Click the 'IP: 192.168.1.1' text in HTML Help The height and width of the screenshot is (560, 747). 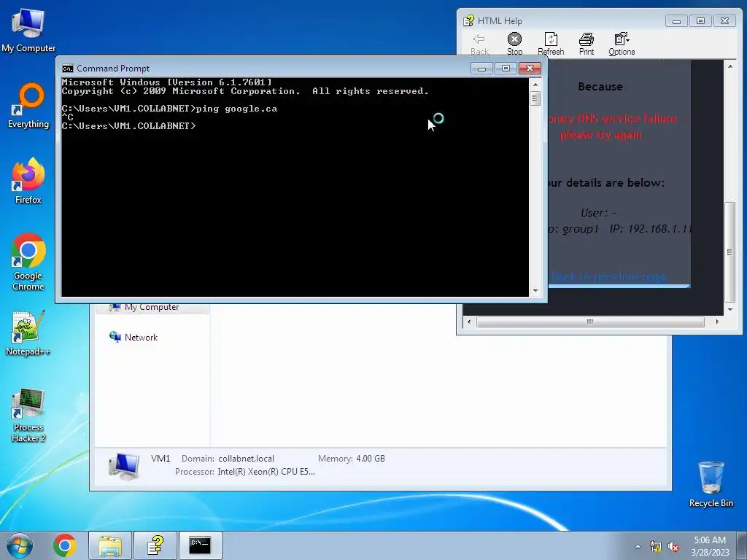click(x=650, y=229)
